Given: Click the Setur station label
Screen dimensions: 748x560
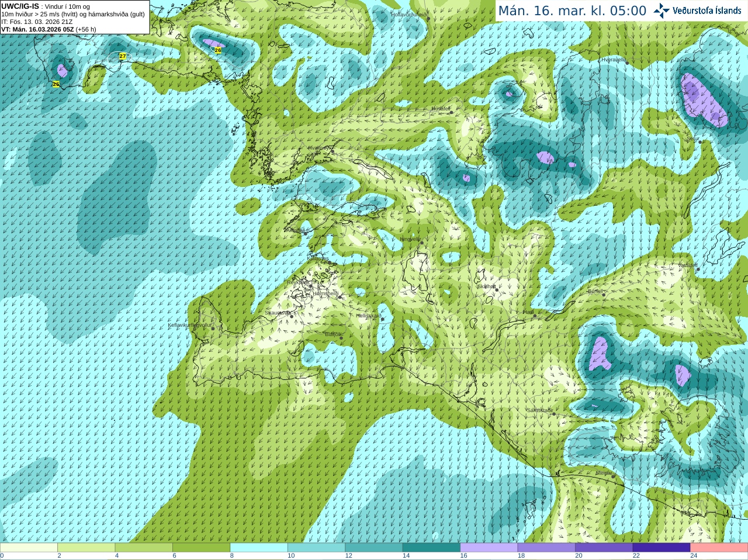Looking at the screenshot, I should pyautogui.click(x=692, y=139).
